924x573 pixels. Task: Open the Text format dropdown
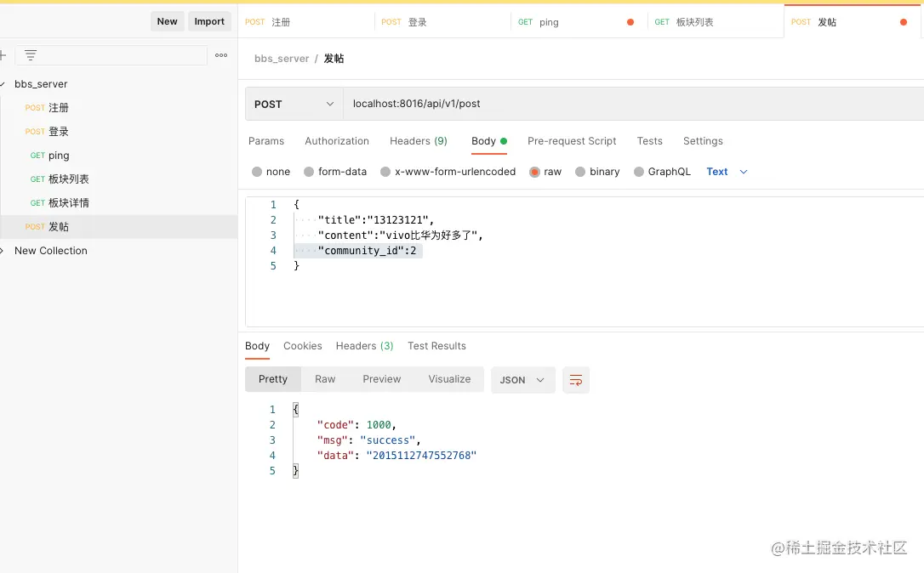pyautogui.click(x=727, y=172)
